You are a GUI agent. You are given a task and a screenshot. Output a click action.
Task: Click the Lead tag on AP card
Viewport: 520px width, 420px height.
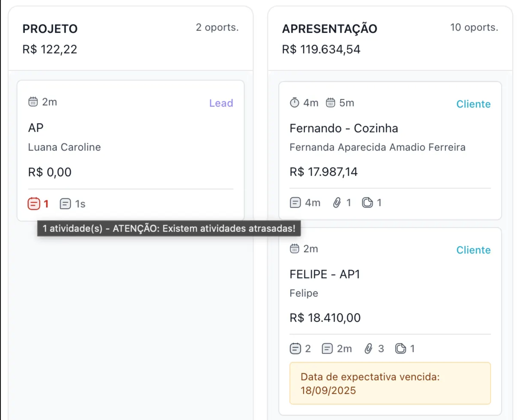(221, 103)
